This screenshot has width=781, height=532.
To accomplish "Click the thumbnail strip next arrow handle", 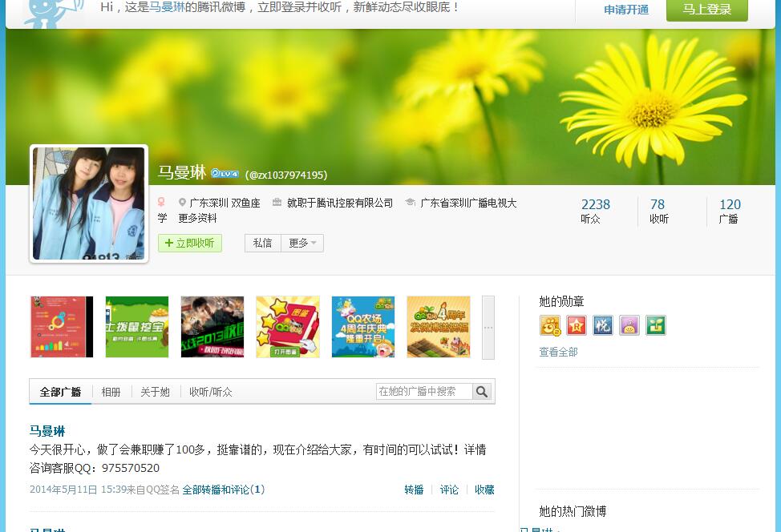I will click(488, 328).
